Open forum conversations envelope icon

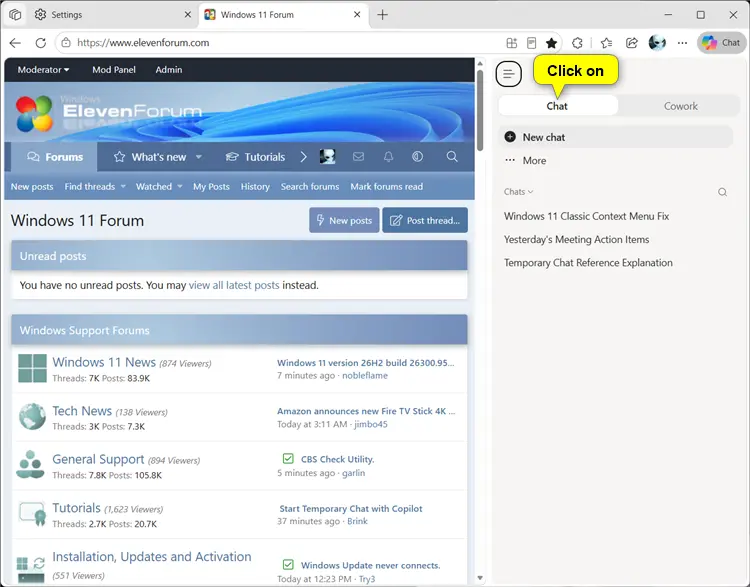point(358,156)
